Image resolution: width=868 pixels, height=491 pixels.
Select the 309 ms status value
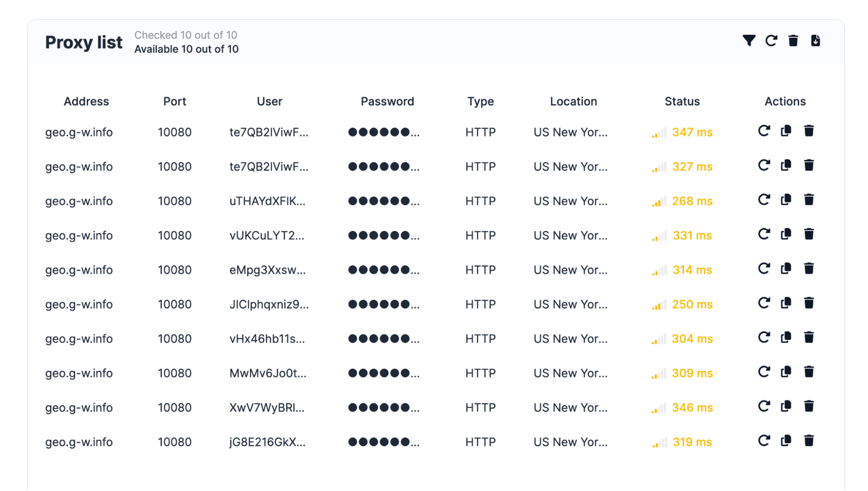pos(692,373)
